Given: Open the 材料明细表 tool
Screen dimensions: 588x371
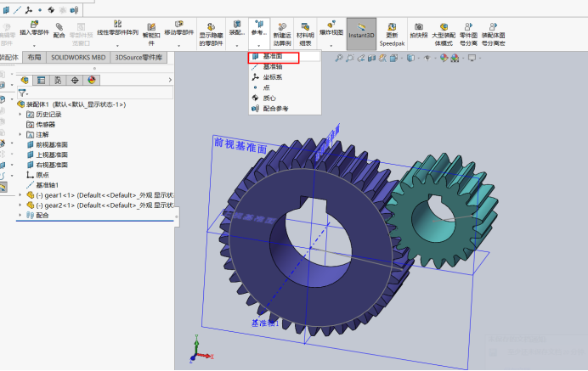Looking at the screenshot, I should click(x=305, y=35).
